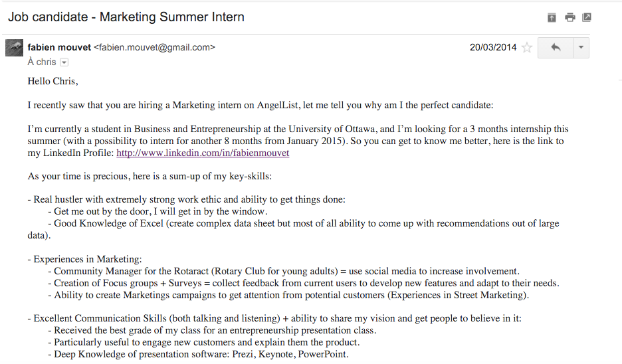Star the message dated 20/03/2014

click(x=527, y=48)
